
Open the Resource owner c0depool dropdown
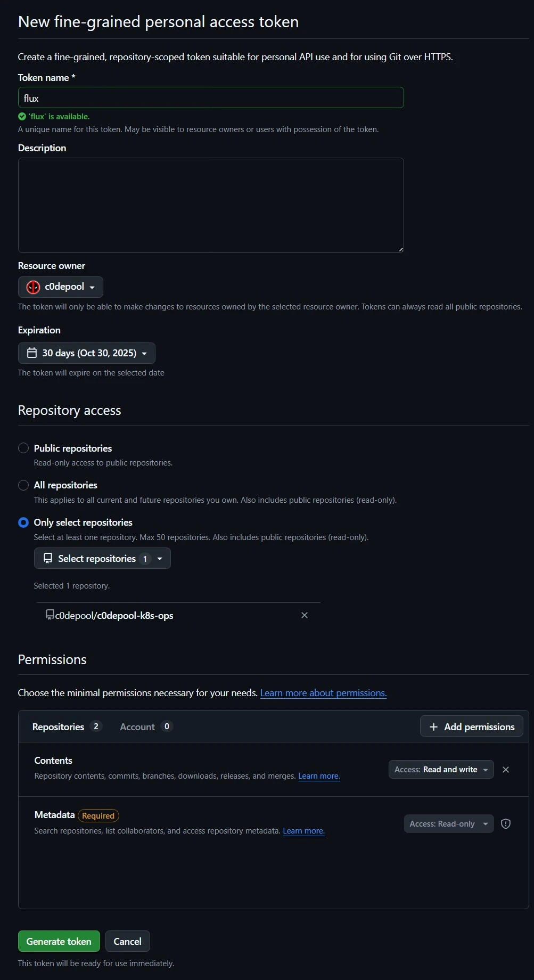pos(61,287)
